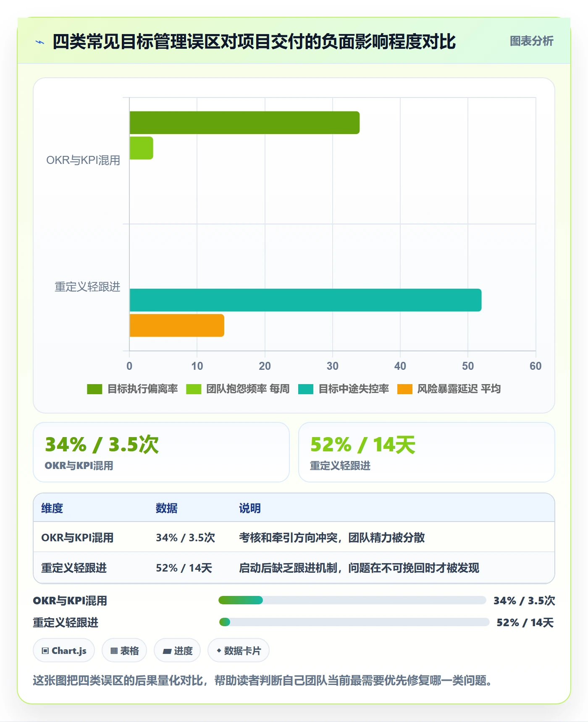Click the 52% / 14天 value beside the progress bar
The image size is (588, 722).
525,622
